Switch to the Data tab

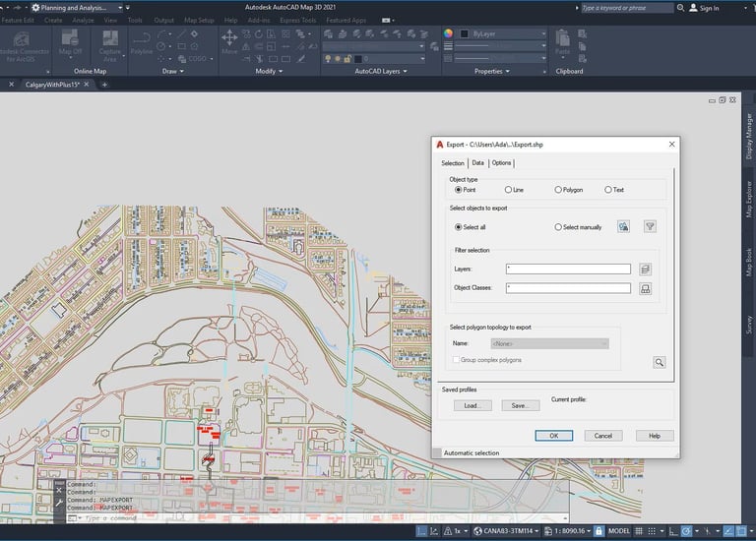tap(477, 163)
